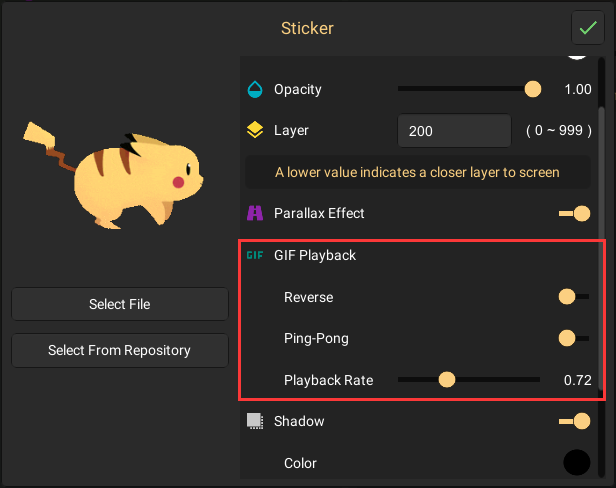This screenshot has height=488, width=616.
Task: Toggle the Shadow switch
Action: 574,421
